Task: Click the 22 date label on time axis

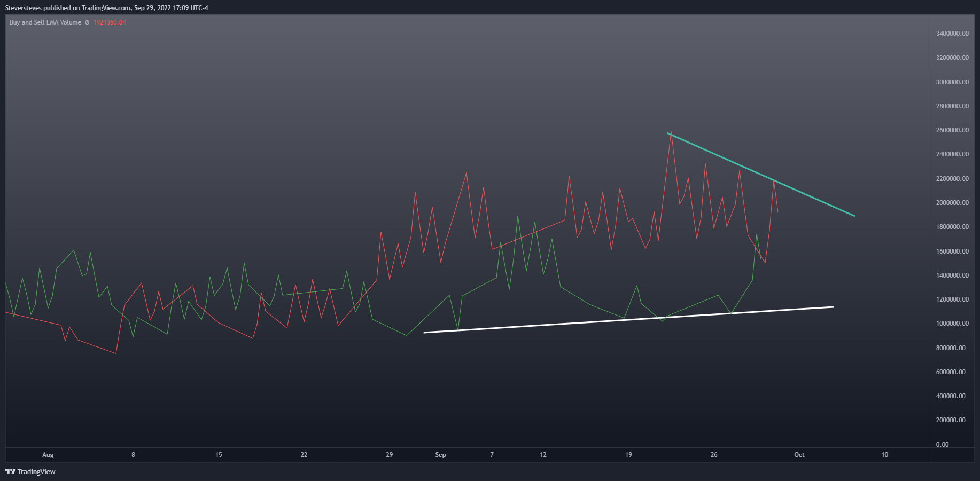Action: 304,455
